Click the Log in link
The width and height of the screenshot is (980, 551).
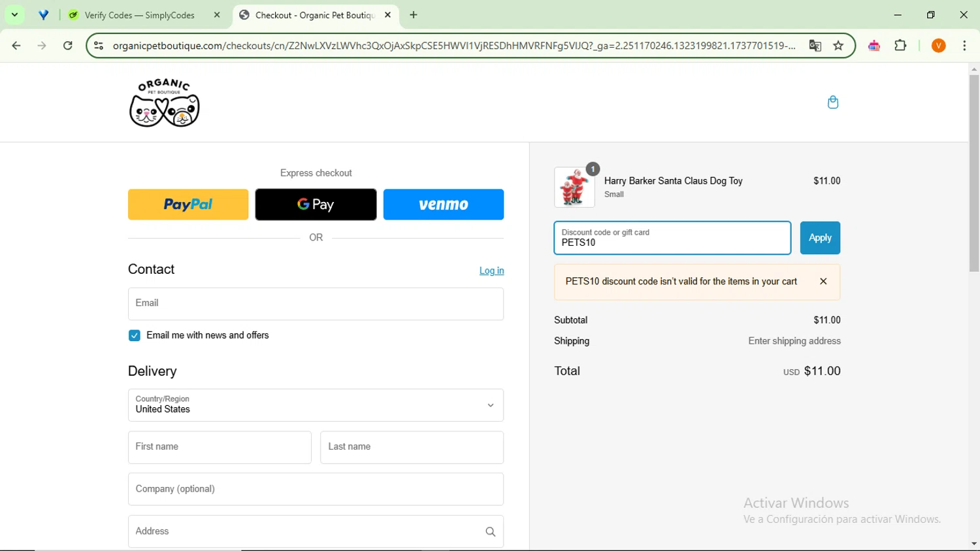point(491,271)
